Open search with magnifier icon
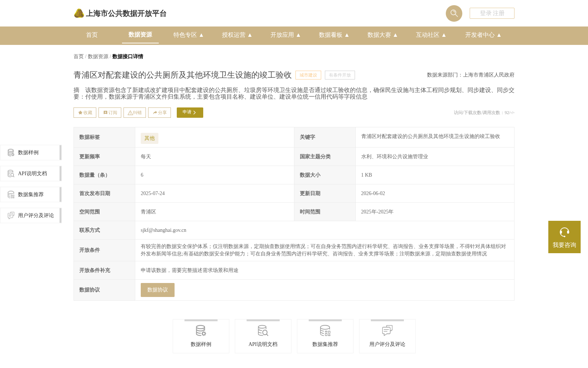 (x=454, y=13)
